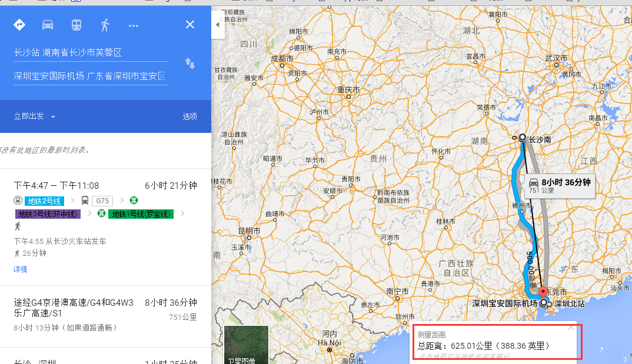Click the 贵阳市 city label
Image resolution: width=632 pixels, height=364 pixels.
pyautogui.click(x=351, y=179)
